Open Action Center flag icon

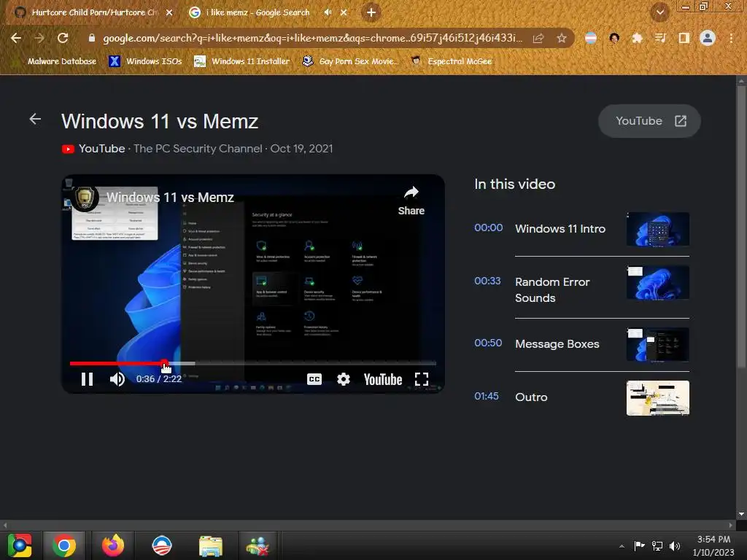pos(639,545)
